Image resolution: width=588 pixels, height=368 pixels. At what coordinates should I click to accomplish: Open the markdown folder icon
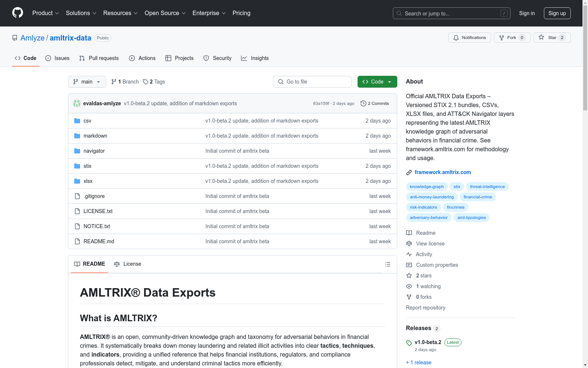point(77,136)
